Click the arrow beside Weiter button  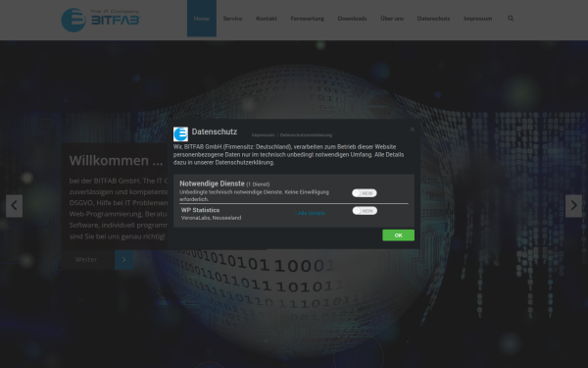tap(124, 259)
